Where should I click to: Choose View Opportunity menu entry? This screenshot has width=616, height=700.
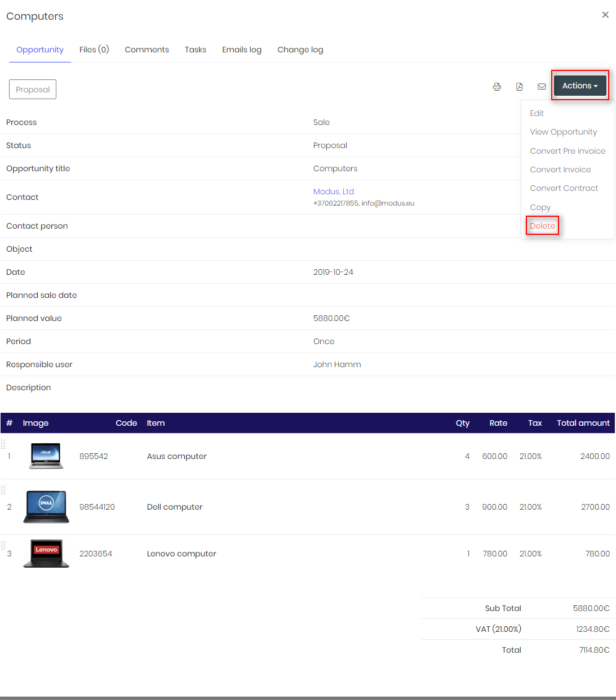pos(563,132)
